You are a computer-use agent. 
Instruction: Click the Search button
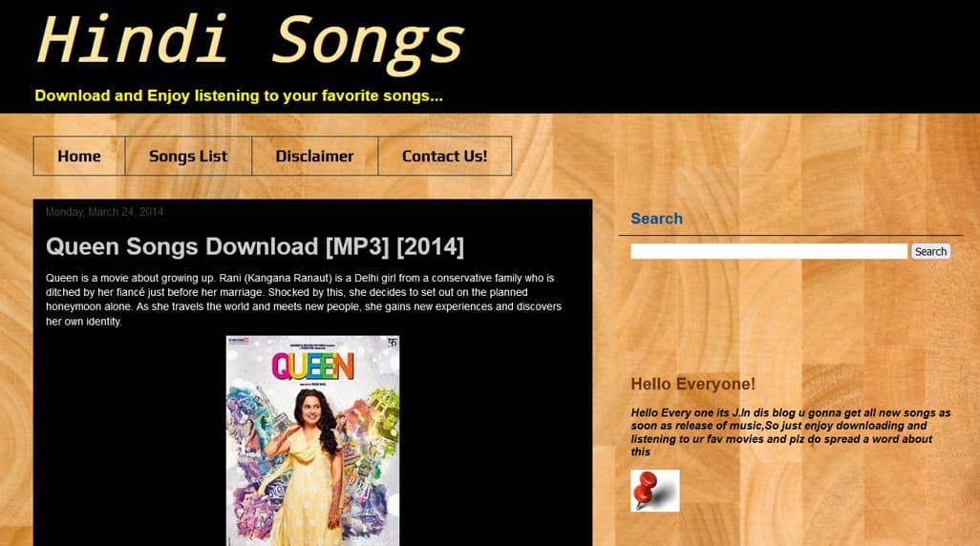pos(930,251)
